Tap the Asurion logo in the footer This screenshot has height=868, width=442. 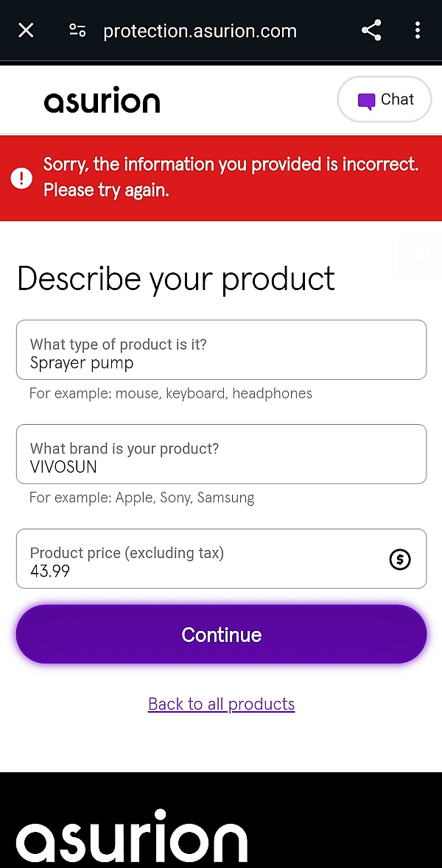tap(131, 836)
